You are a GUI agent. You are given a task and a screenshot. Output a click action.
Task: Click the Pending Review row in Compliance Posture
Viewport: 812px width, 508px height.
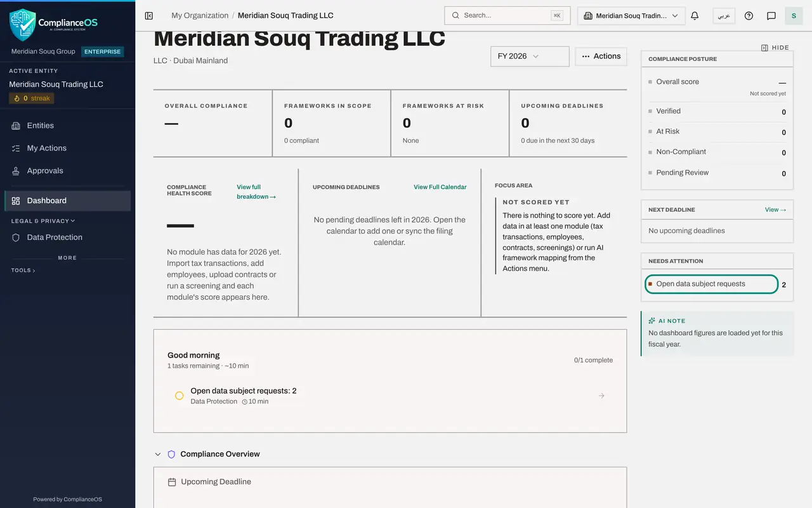[717, 173]
